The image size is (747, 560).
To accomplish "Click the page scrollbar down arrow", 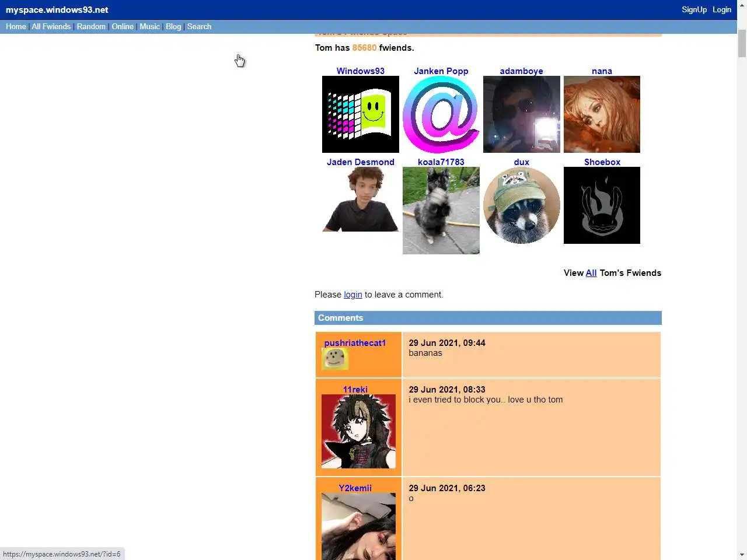I will click(742, 555).
